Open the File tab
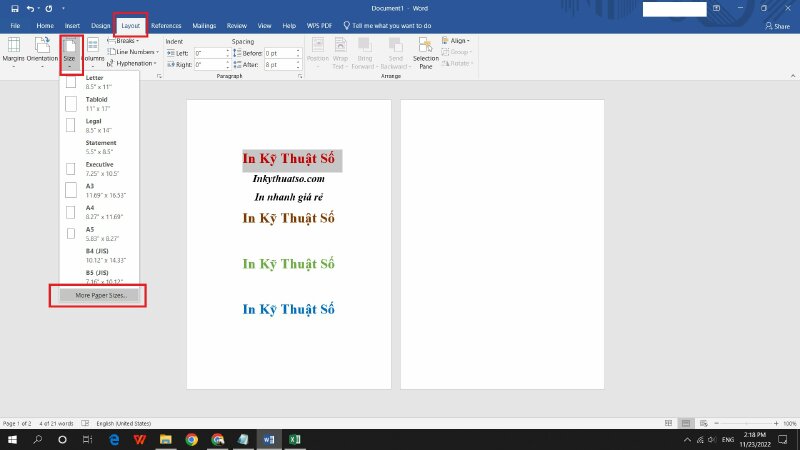This screenshot has width=800, height=450. coord(15,26)
